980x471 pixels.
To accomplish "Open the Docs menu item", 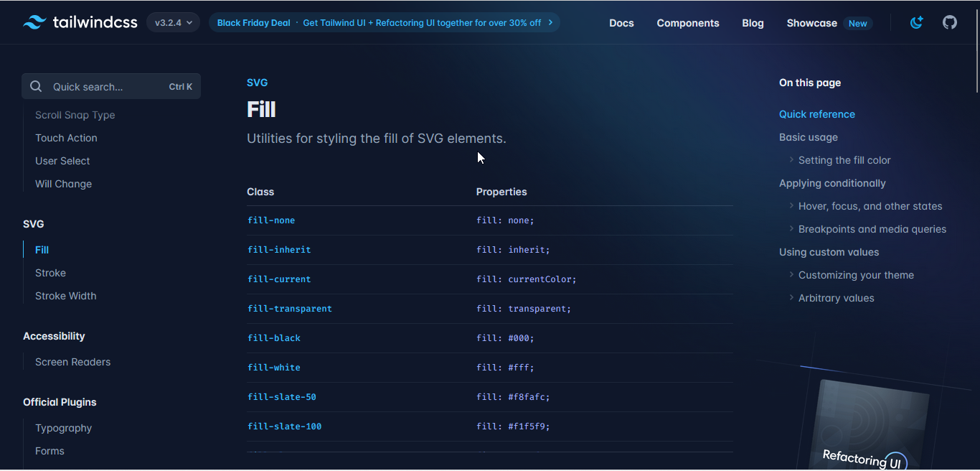I will [621, 23].
